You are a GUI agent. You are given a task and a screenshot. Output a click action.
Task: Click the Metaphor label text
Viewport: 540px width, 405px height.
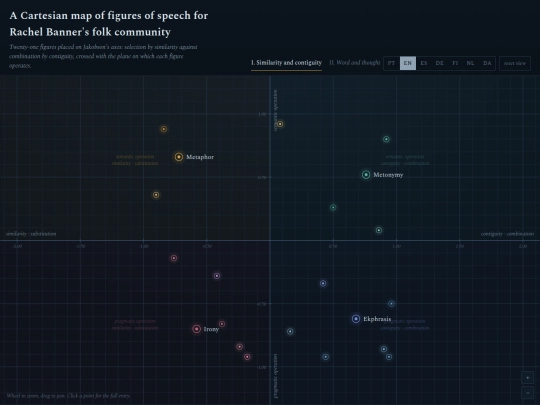point(200,157)
